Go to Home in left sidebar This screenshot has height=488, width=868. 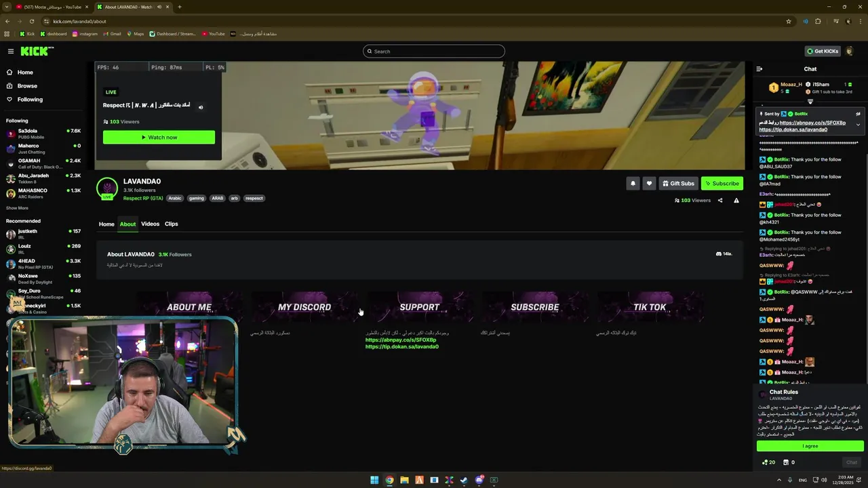[25, 73]
